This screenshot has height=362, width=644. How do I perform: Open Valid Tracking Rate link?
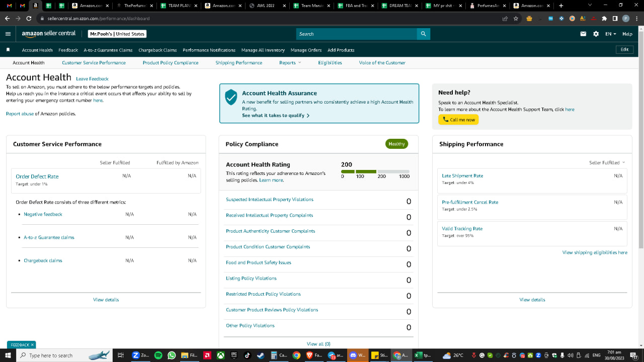click(462, 229)
